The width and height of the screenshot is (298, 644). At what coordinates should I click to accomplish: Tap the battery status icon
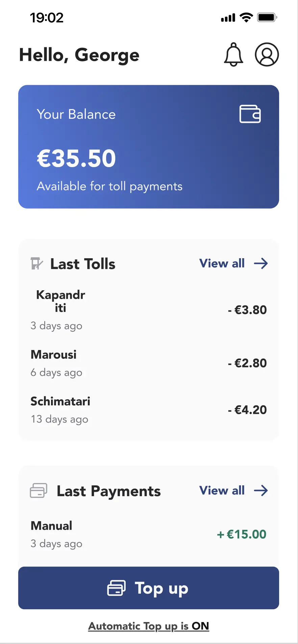pos(267,18)
